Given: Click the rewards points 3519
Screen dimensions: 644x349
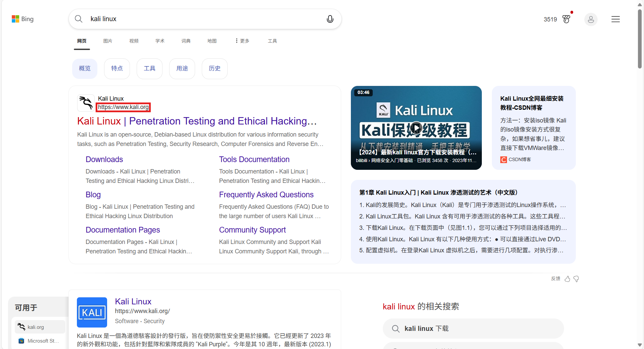Looking at the screenshot, I should (x=550, y=19).
